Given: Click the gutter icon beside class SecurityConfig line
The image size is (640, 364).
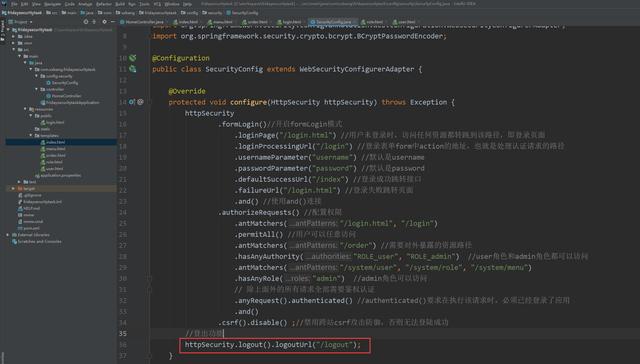Looking at the screenshot, I should pos(133,69).
